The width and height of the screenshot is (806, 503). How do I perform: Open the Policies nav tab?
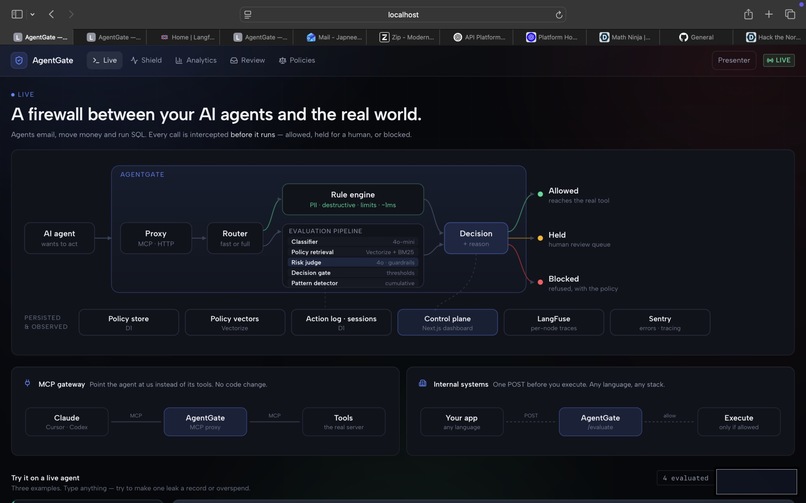pos(297,60)
